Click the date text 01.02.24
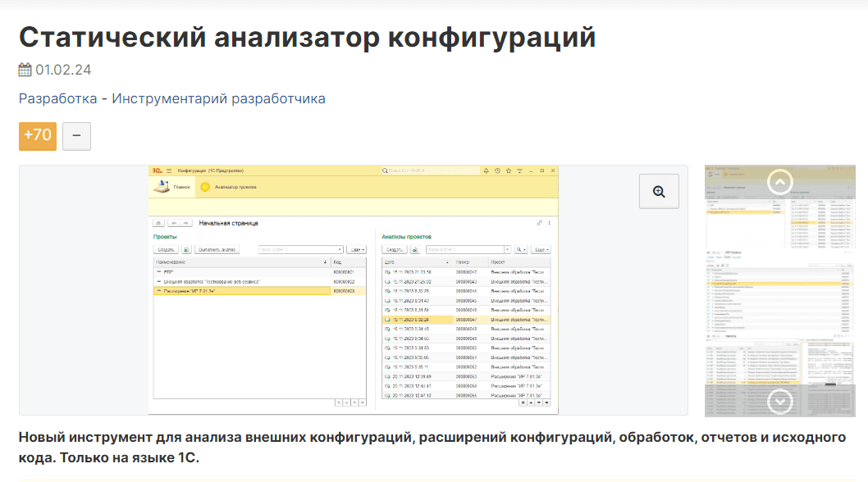 pos(63,70)
